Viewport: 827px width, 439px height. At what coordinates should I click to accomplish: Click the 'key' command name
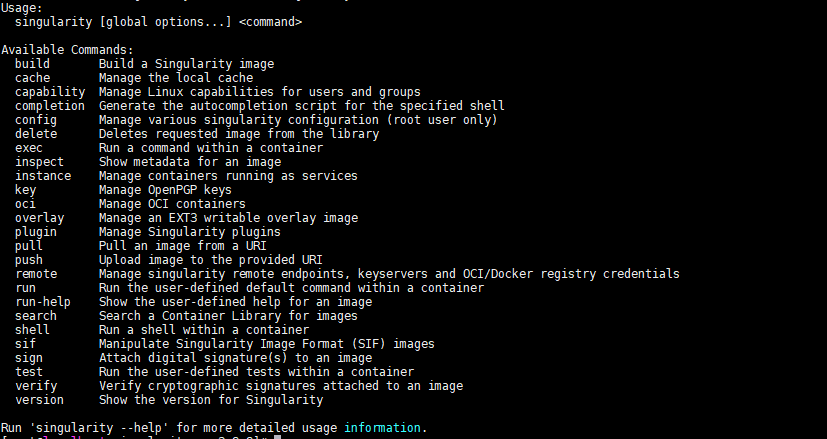(x=25, y=190)
